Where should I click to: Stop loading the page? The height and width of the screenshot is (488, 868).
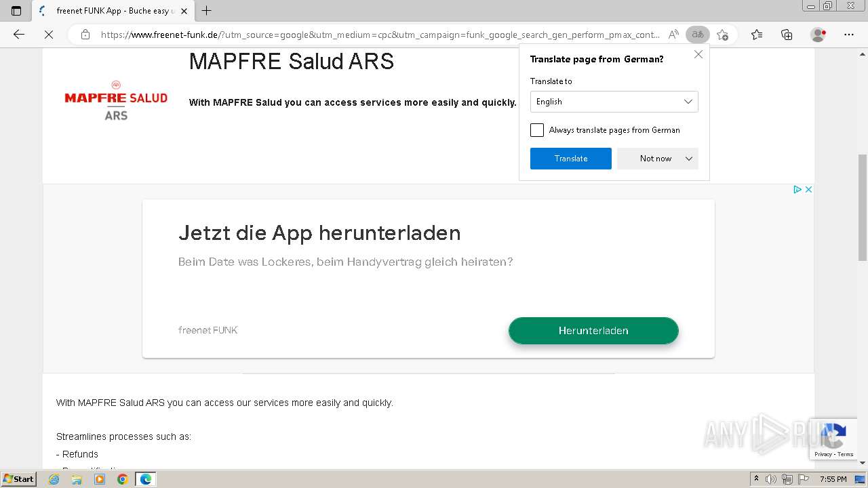(49, 35)
